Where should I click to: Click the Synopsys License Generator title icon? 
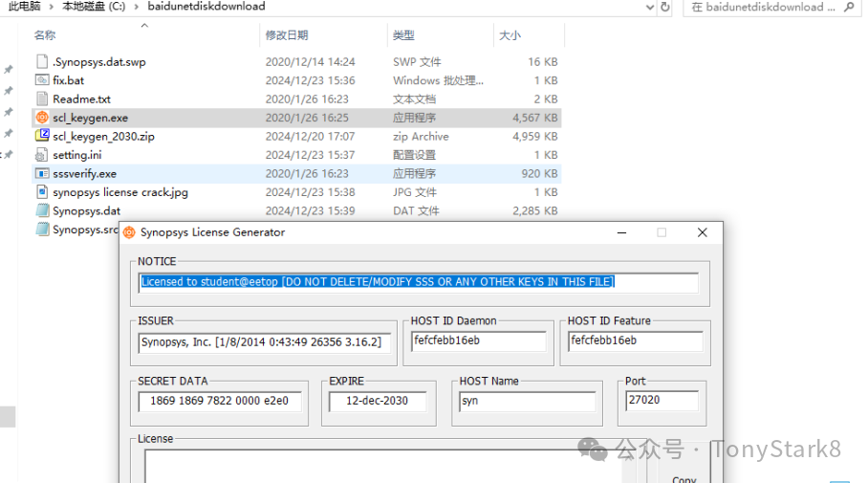(129, 232)
